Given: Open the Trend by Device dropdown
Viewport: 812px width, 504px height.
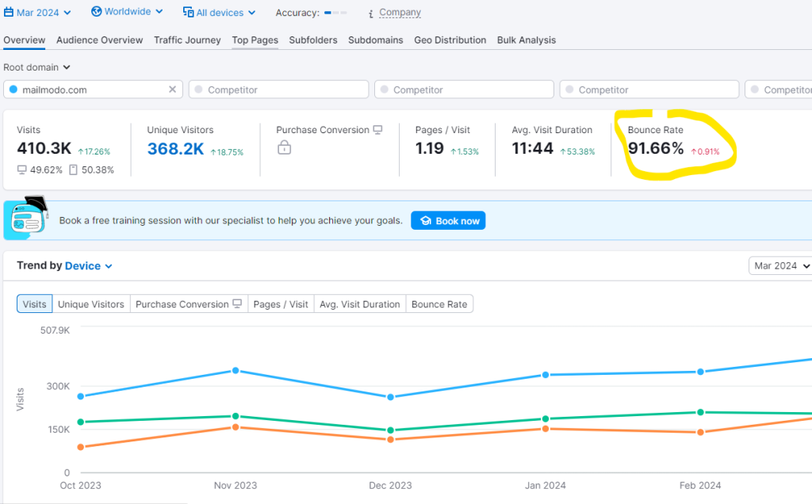Looking at the screenshot, I should tap(88, 266).
